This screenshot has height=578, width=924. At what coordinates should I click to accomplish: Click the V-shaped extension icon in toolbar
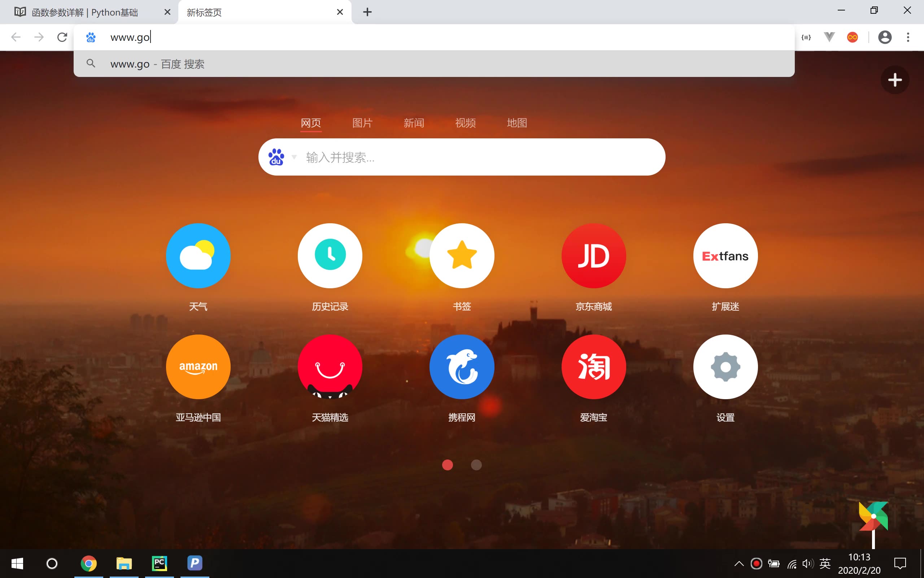829,37
